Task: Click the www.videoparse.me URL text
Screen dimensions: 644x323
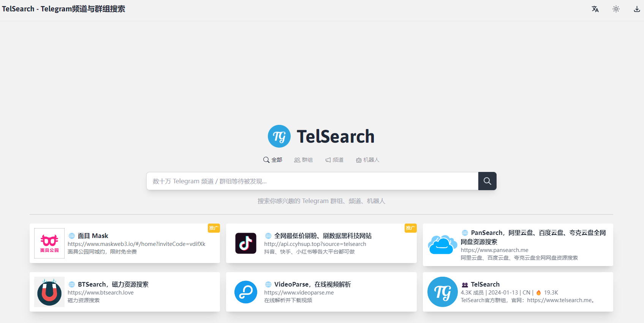Action: coord(299,293)
